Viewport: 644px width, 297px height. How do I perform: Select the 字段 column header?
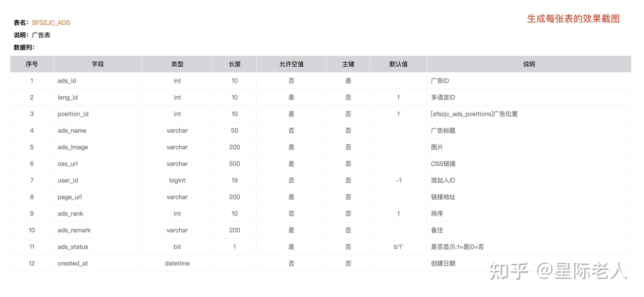coord(97,64)
